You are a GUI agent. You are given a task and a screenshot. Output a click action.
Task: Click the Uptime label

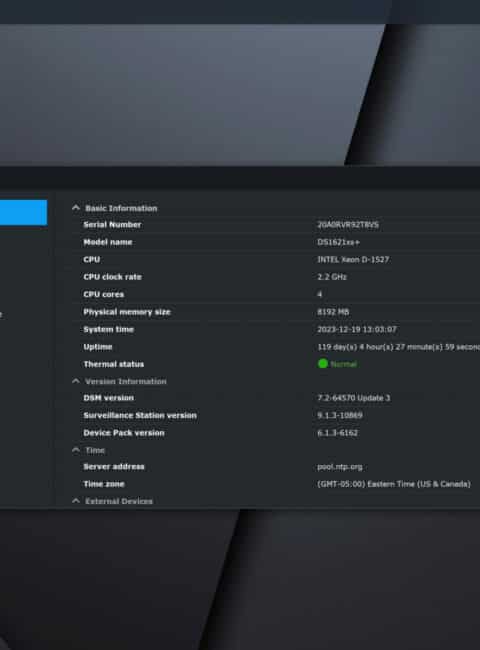[x=98, y=347]
